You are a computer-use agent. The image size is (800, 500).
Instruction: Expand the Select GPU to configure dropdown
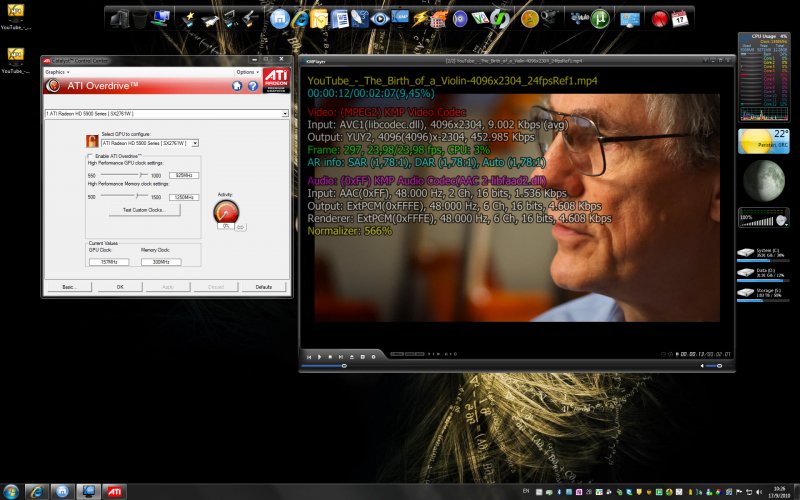195,143
